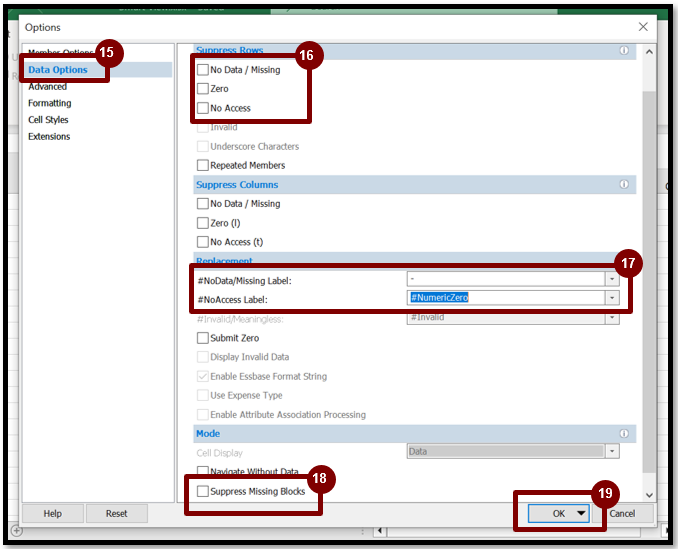Viewport: 678px width, 549px height.
Task: Click the Cancel button
Action: click(x=622, y=514)
